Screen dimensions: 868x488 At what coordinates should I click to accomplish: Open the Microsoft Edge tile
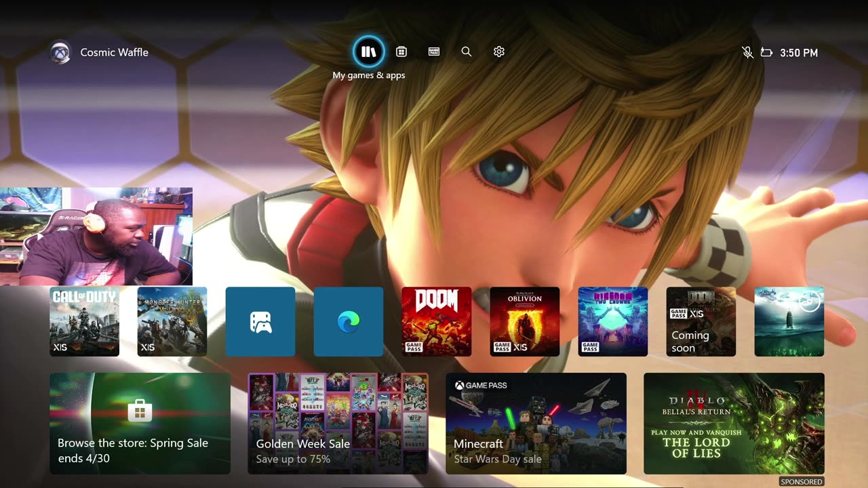click(x=349, y=321)
